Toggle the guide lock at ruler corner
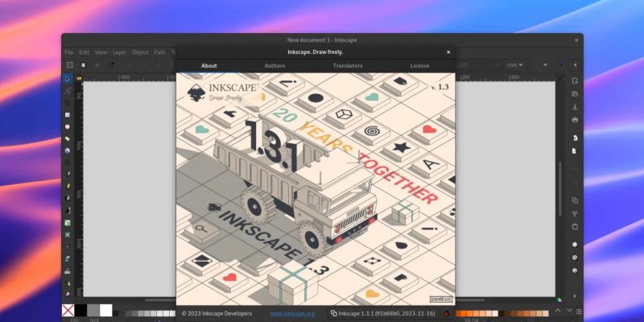This screenshot has width=644, height=322. (x=79, y=77)
